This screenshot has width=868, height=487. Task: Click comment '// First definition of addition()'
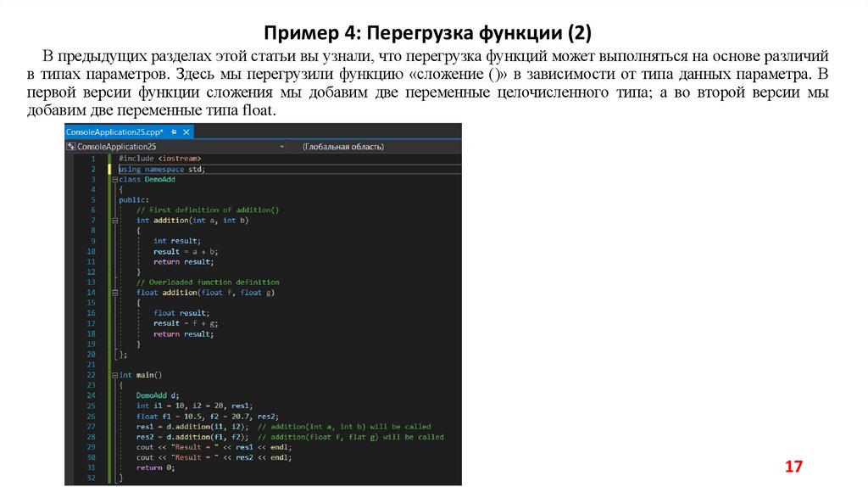(x=208, y=210)
